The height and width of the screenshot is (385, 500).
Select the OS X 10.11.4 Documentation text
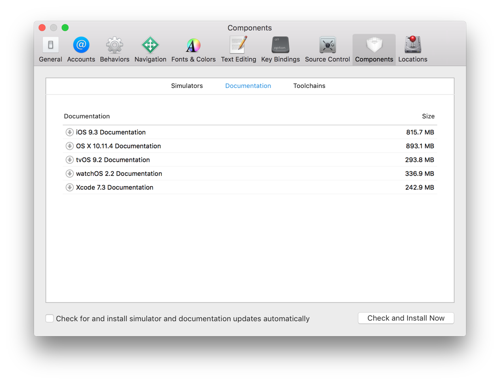pyautogui.click(x=118, y=146)
